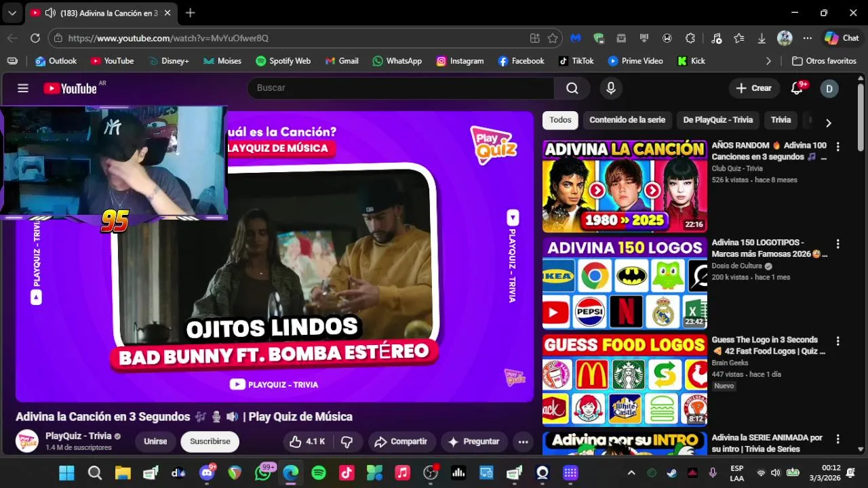The width and height of the screenshot is (868, 488).
Task: Go to the YouTube home logo
Action: point(71,88)
